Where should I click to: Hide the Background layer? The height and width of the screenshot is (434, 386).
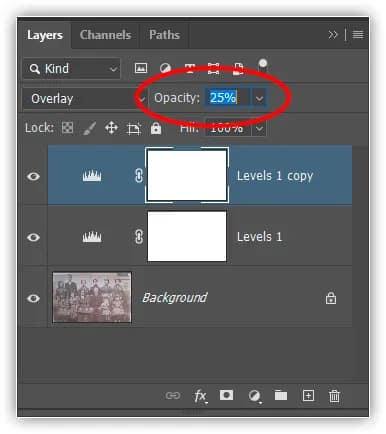[x=33, y=298]
